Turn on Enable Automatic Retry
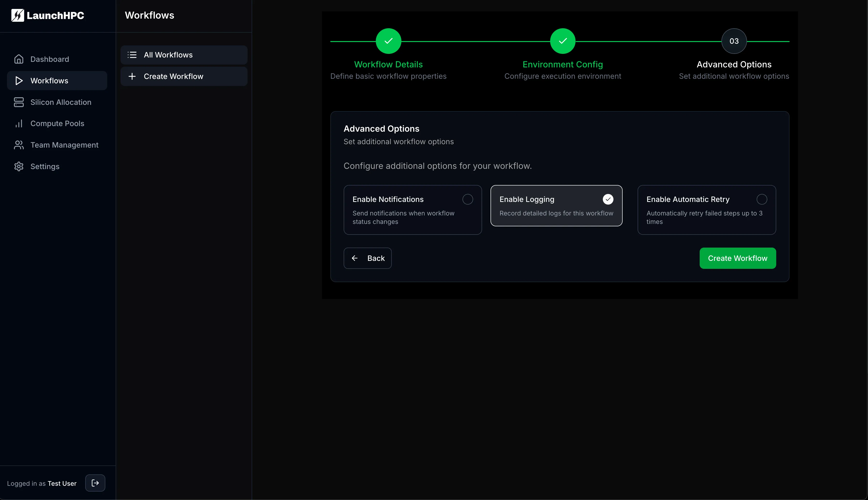The image size is (868, 500). (x=761, y=199)
